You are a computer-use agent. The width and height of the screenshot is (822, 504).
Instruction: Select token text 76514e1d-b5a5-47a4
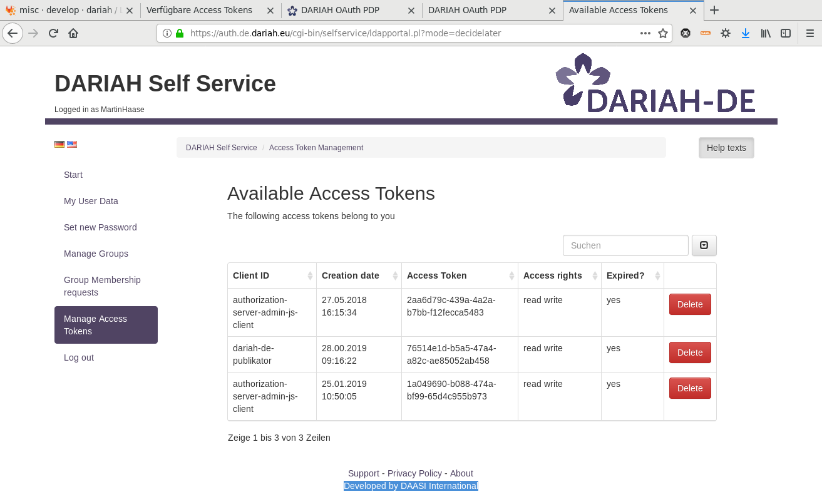point(451,354)
